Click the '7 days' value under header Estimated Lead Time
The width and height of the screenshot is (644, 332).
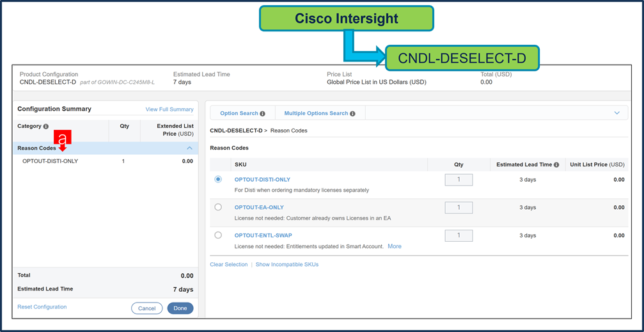[182, 82]
